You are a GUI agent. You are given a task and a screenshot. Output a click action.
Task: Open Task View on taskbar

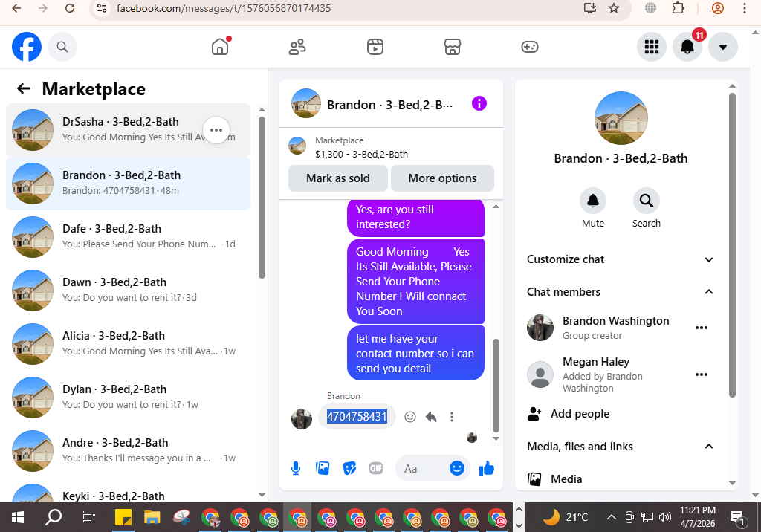89,517
